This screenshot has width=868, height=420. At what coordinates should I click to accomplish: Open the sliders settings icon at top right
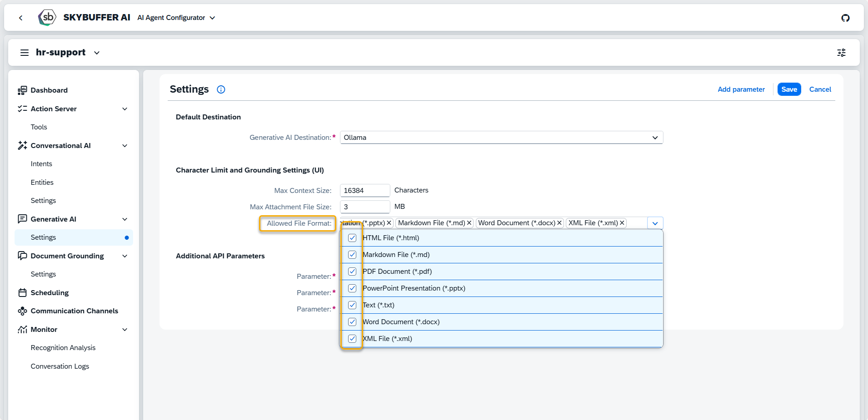[841, 53]
